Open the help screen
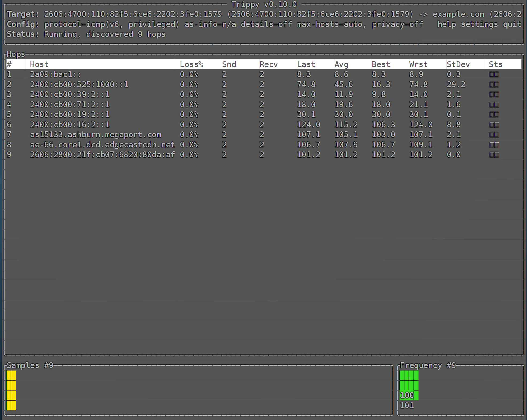Screen dimensions: 527x420 click(x=446, y=24)
